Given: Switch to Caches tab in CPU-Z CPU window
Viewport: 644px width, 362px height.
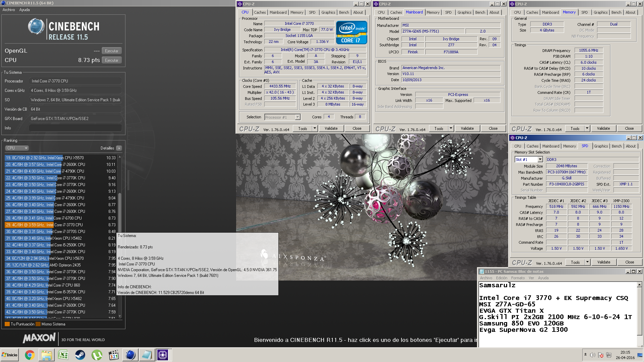Looking at the screenshot, I should 260,12.
